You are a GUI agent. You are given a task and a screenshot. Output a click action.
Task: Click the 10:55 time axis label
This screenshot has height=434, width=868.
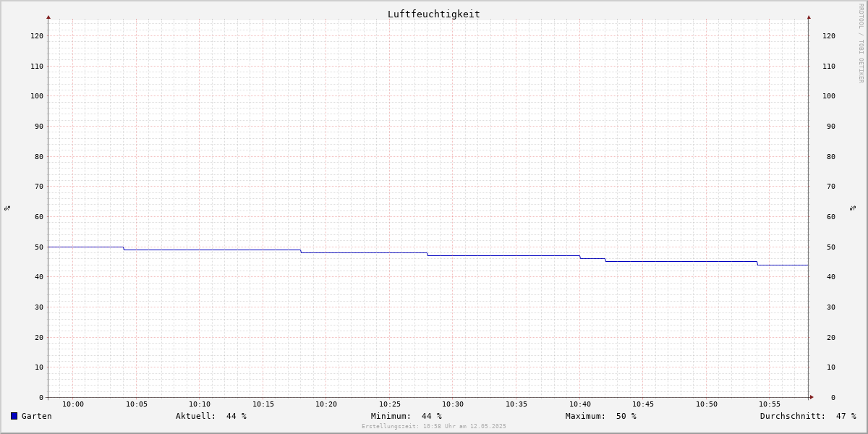point(770,404)
